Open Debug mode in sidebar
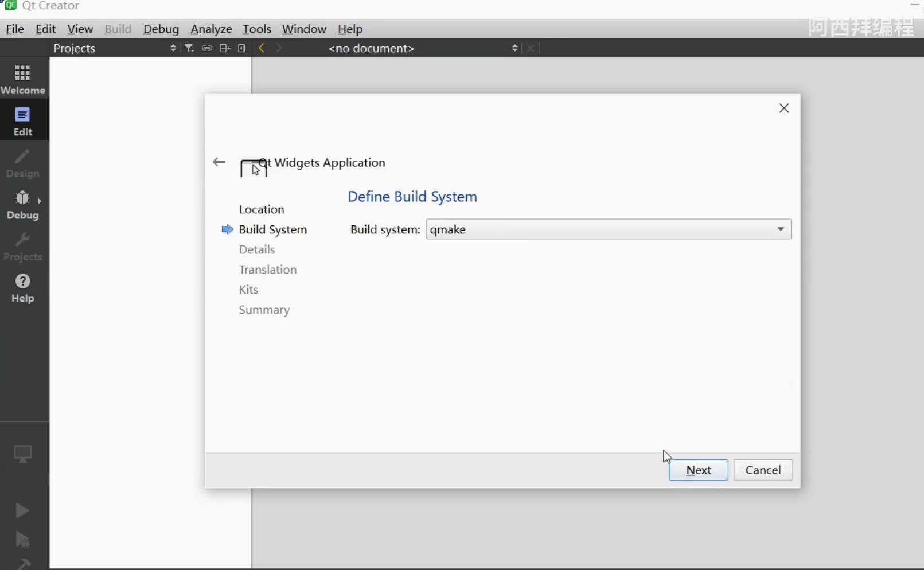924x570 pixels. (23, 205)
